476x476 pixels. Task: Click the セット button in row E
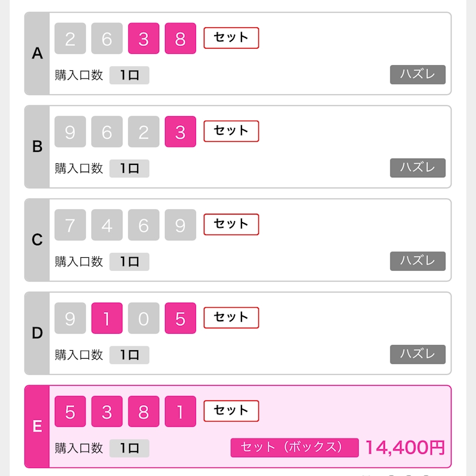[231, 411]
